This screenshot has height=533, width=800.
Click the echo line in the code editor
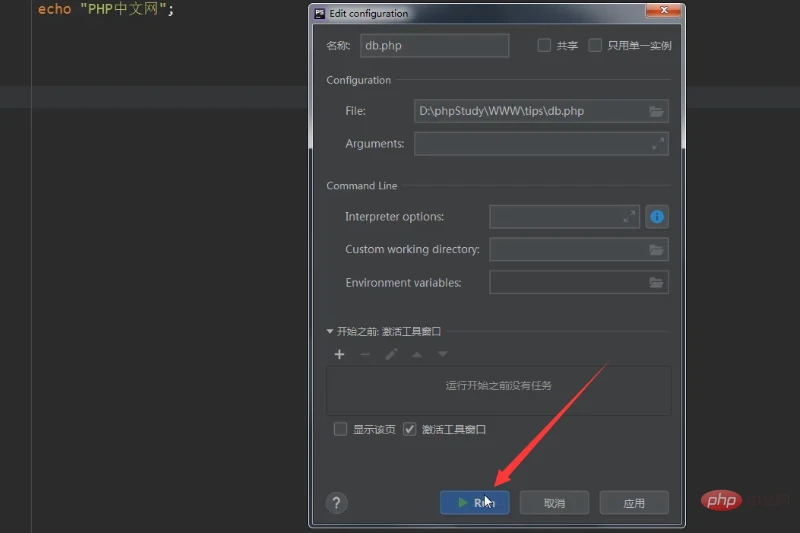tap(106, 9)
